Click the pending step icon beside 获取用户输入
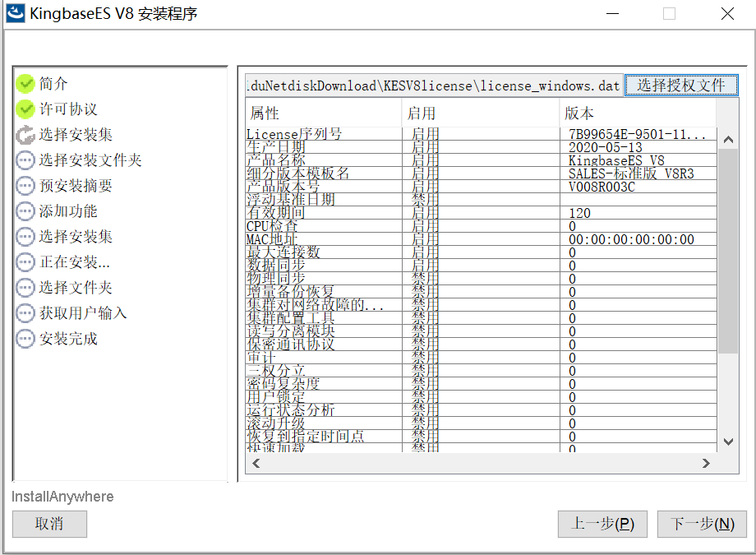Screen dimensions: 756x555 pos(25,313)
